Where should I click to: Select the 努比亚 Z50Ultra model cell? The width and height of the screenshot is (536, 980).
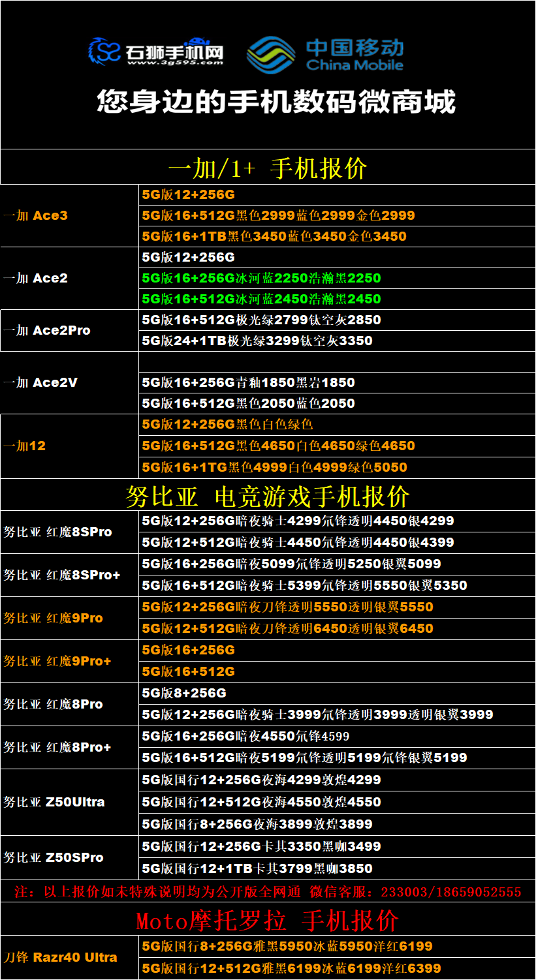click(69, 802)
